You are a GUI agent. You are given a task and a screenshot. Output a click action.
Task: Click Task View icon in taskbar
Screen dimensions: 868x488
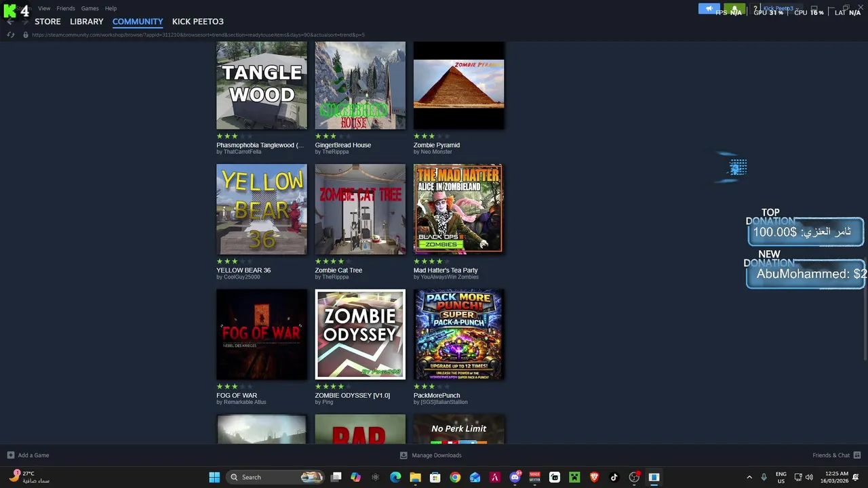pyautogui.click(x=336, y=477)
